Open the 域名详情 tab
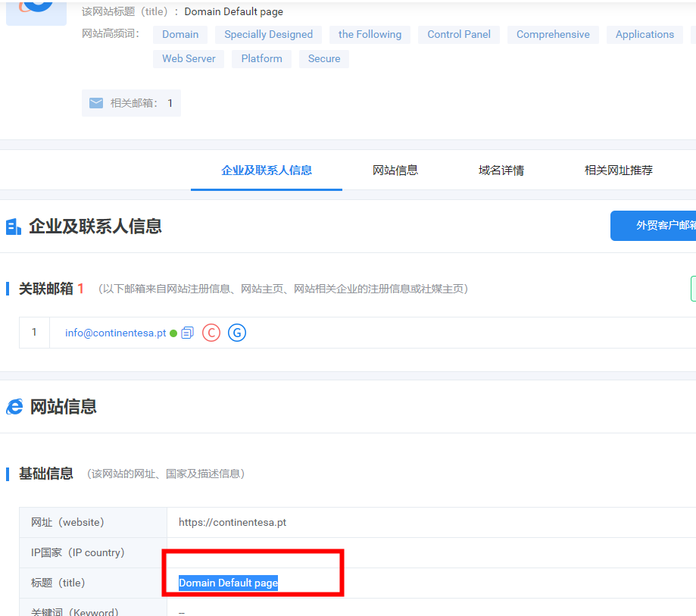This screenshot has width=696, height=616. tap(502, 170)
